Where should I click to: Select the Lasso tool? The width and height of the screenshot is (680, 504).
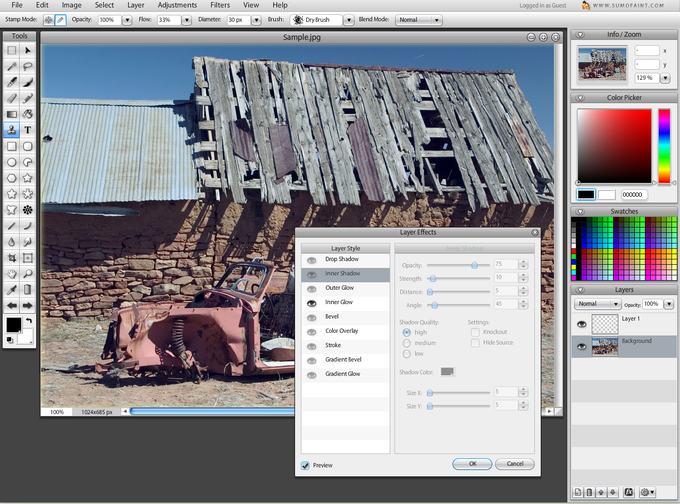(x=27, y=66)
